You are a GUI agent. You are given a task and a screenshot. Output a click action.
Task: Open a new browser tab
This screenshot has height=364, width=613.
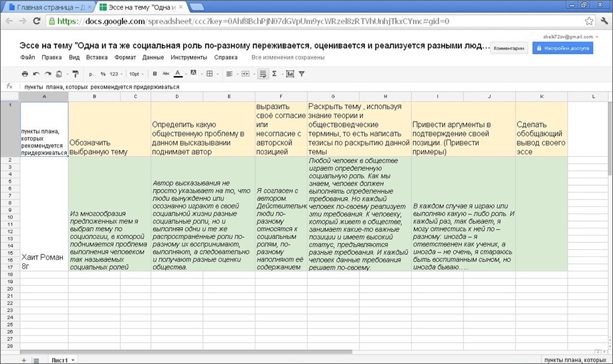click(x=197, y=7)
